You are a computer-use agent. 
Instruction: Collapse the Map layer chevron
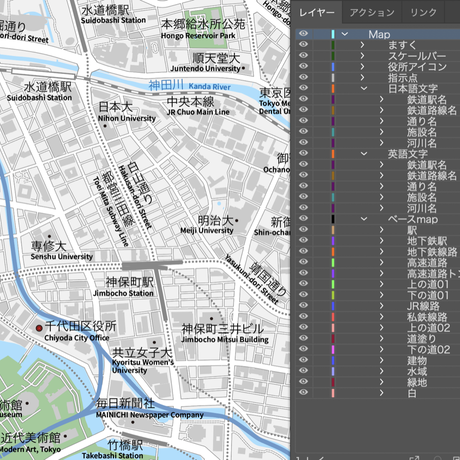coord(345,34)
